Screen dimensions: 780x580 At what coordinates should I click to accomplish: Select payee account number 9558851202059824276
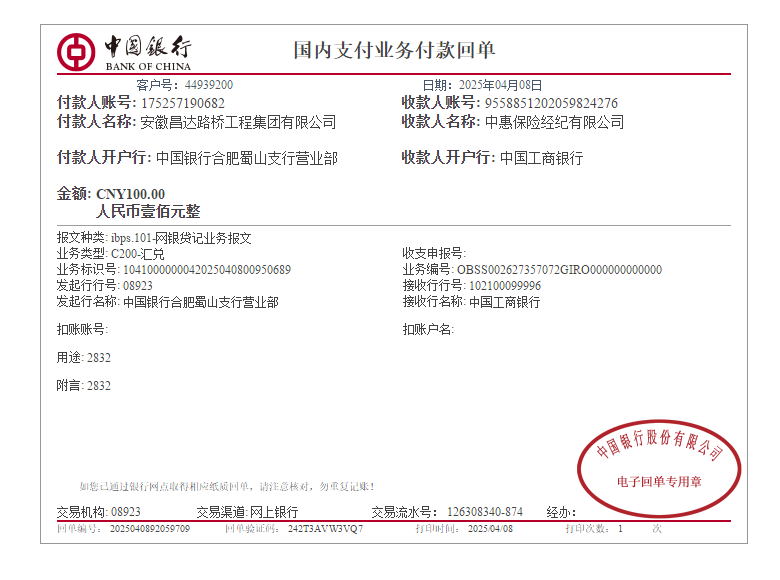[x=551, y=103]
